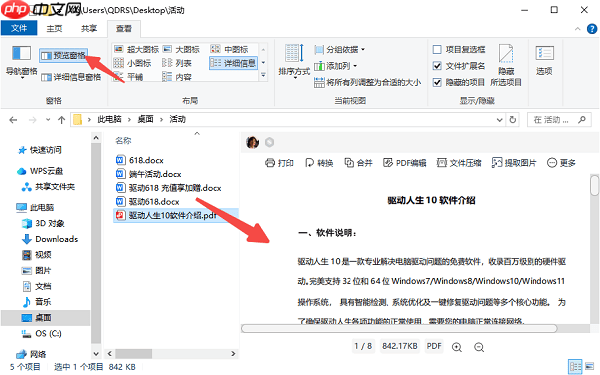Open the Options (选项) button
The width and height of the screenshot is (600, 375).
(x=544, y=60)
